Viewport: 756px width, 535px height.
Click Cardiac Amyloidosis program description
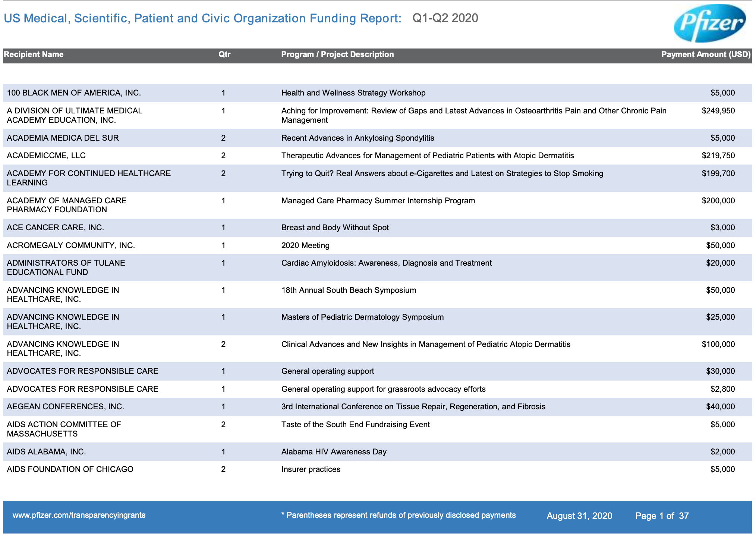386,263
